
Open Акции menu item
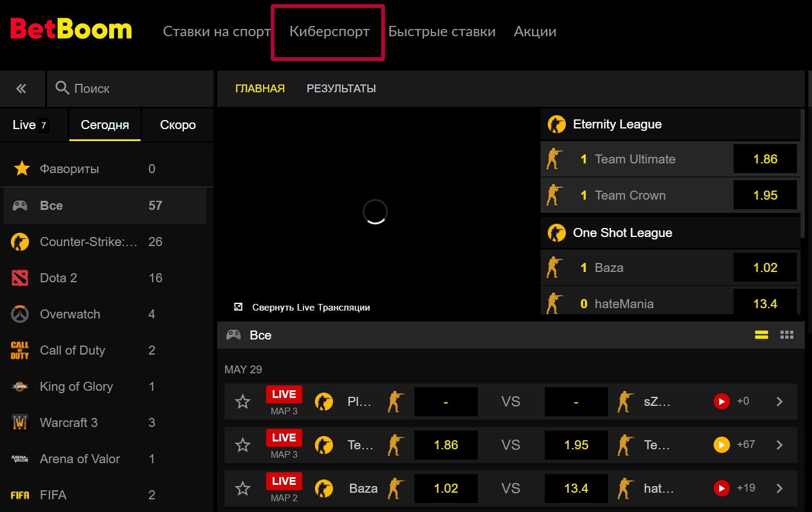pyautogui.click(x=535, y=32)
